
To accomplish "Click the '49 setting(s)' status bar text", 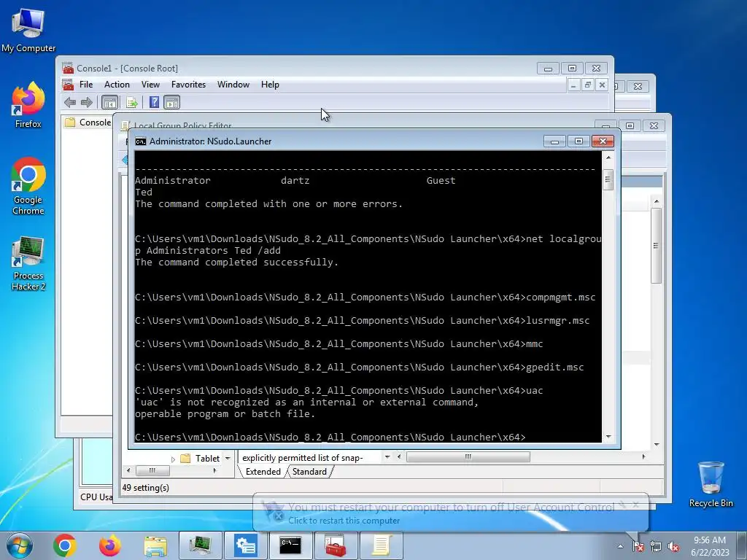I will (146, 488).
